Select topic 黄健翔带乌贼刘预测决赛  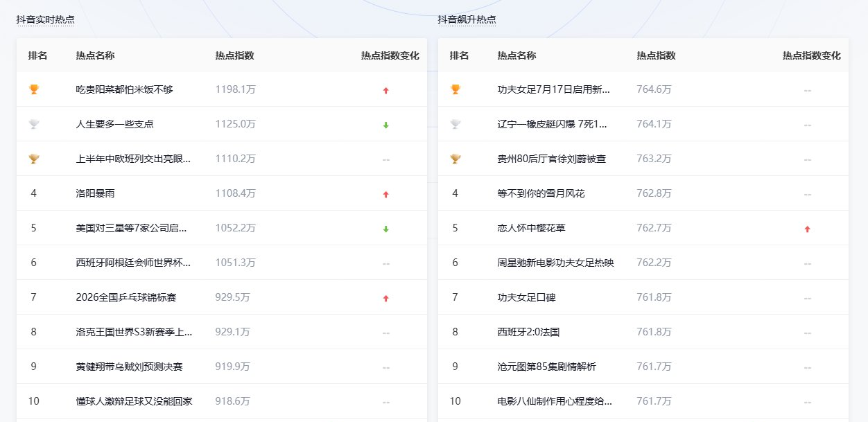point(130,367)
